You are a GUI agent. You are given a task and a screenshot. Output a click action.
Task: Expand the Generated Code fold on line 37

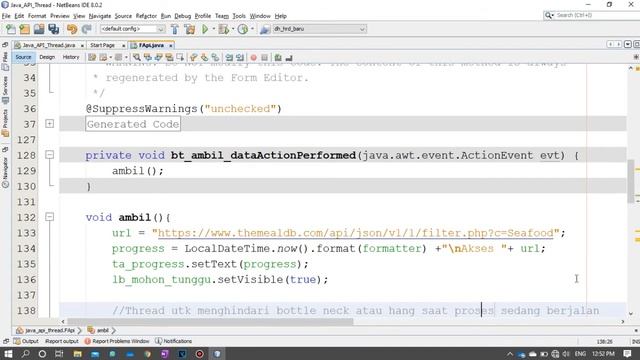49,124
